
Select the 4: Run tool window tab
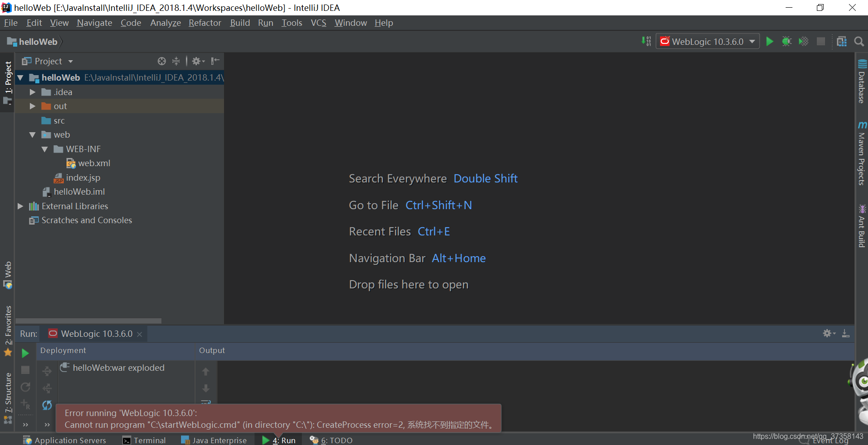(x=279, y=440)
